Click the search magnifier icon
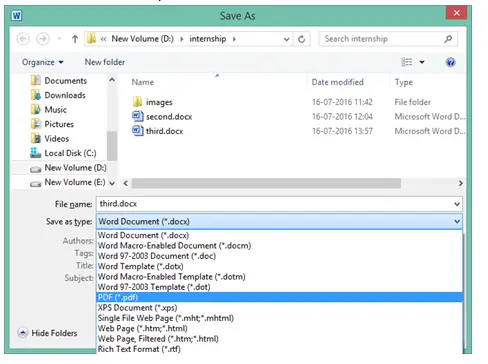The image size is (488, 364). point(448,39)
